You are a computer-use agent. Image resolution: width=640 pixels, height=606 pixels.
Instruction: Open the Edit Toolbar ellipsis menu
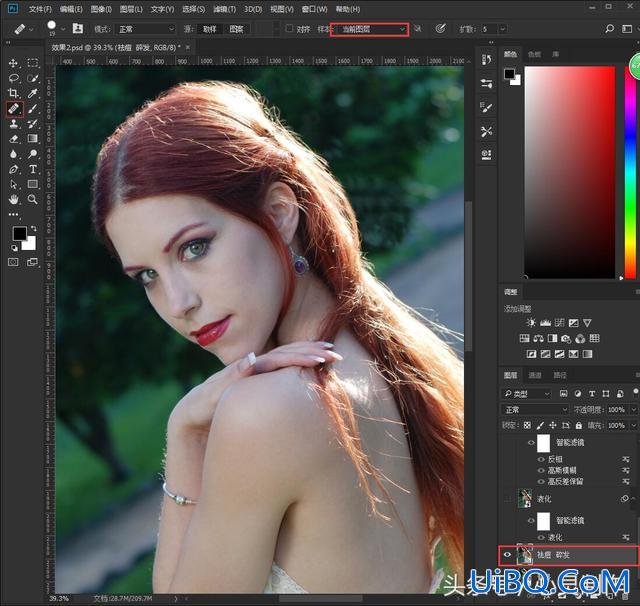13,214
